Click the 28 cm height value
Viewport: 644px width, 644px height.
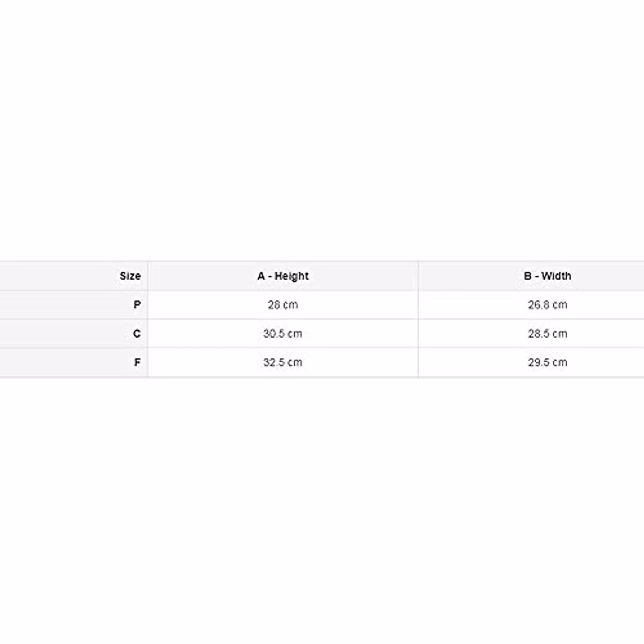click(x=283, y=305)
